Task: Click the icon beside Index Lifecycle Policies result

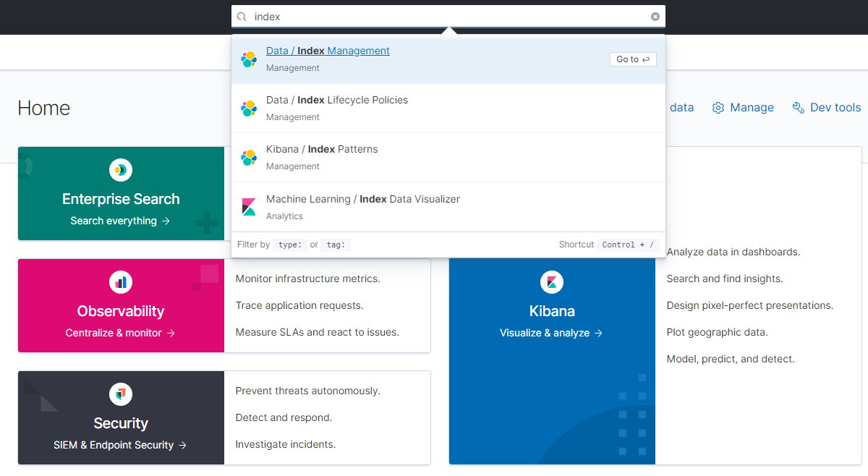Action: pyautogui.click(x=249, y=109)
